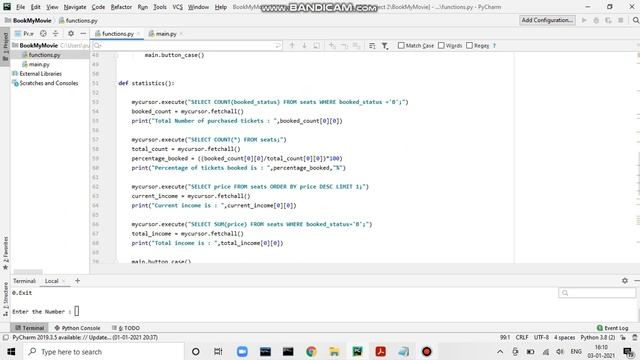Go to previous occurrence arrow
The width and height of the screenshot is (640, 360).
[292, 45]
